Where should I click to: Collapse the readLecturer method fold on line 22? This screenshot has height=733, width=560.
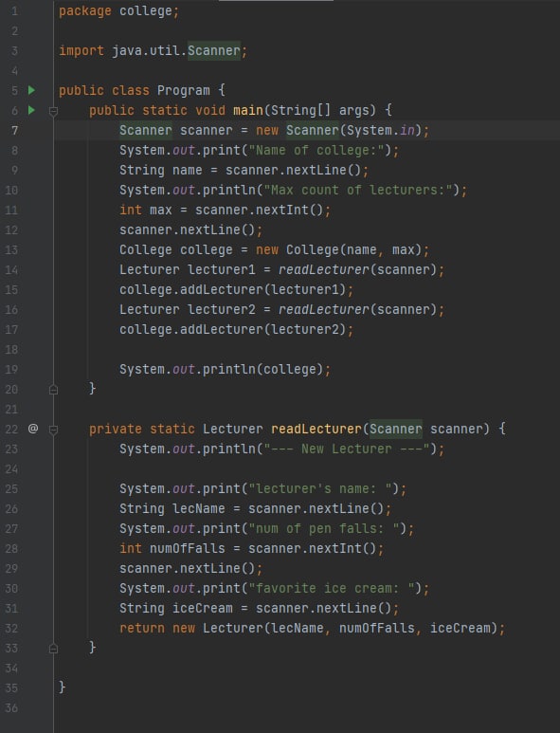tap(53, 430)
